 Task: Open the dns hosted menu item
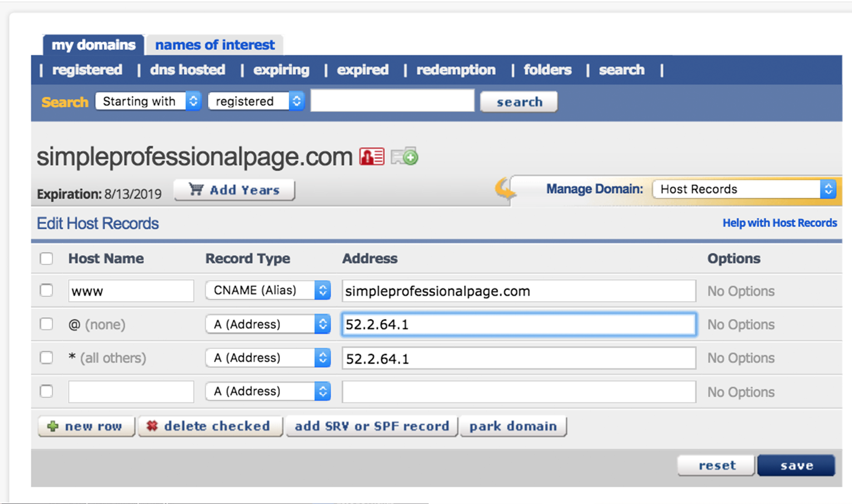(187, 70)
